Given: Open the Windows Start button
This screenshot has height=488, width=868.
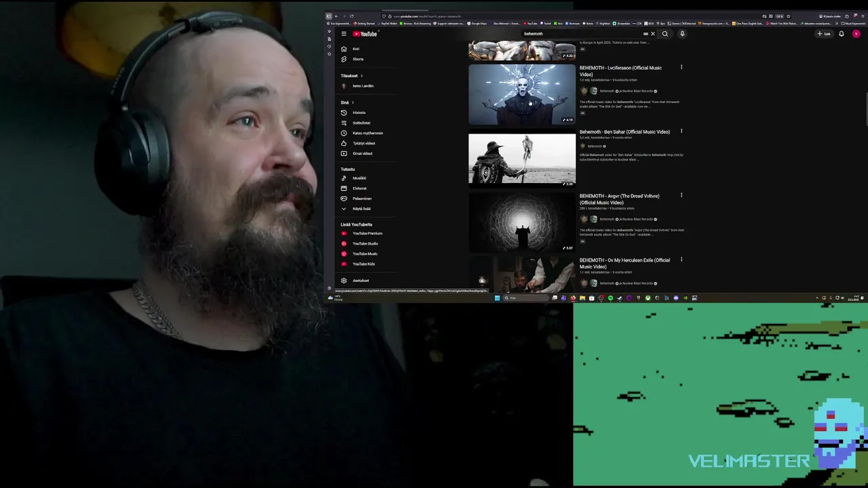Looking at the screenshot, I should click(497, 298).
